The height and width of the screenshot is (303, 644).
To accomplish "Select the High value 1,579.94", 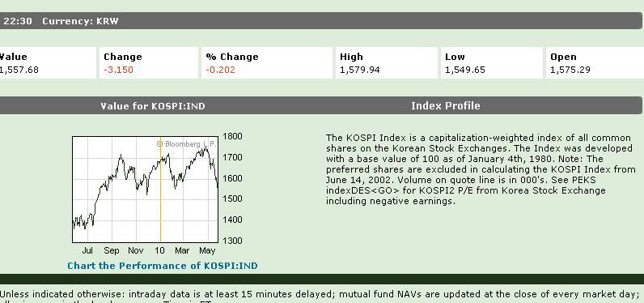I will [360, 70].
